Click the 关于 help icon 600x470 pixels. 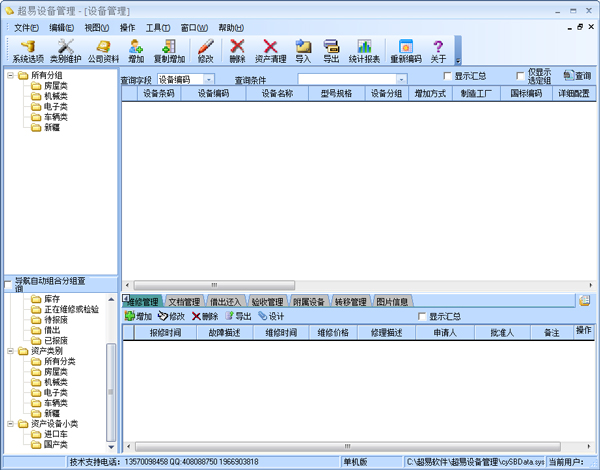(438, 51)
